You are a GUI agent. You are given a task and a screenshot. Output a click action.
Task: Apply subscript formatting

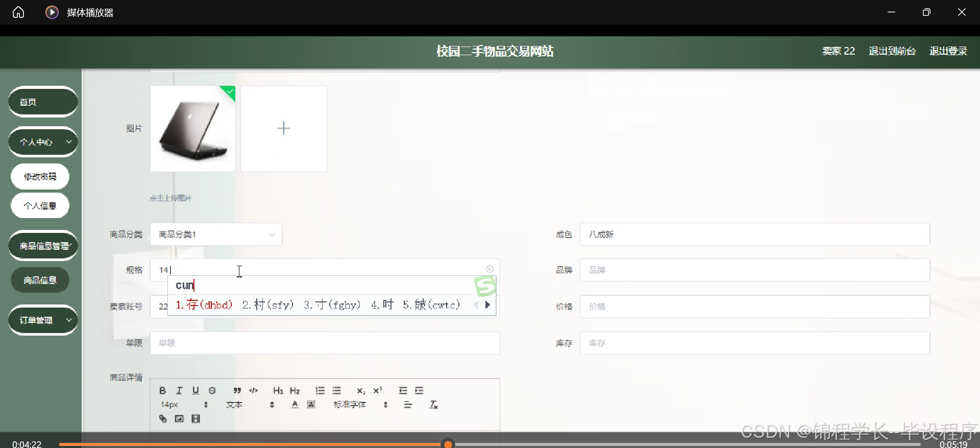coord(361,391)
